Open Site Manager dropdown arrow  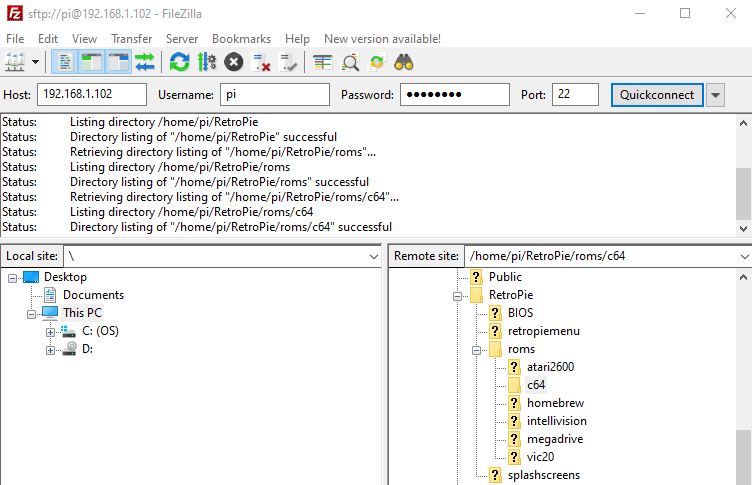pos(35,62)
